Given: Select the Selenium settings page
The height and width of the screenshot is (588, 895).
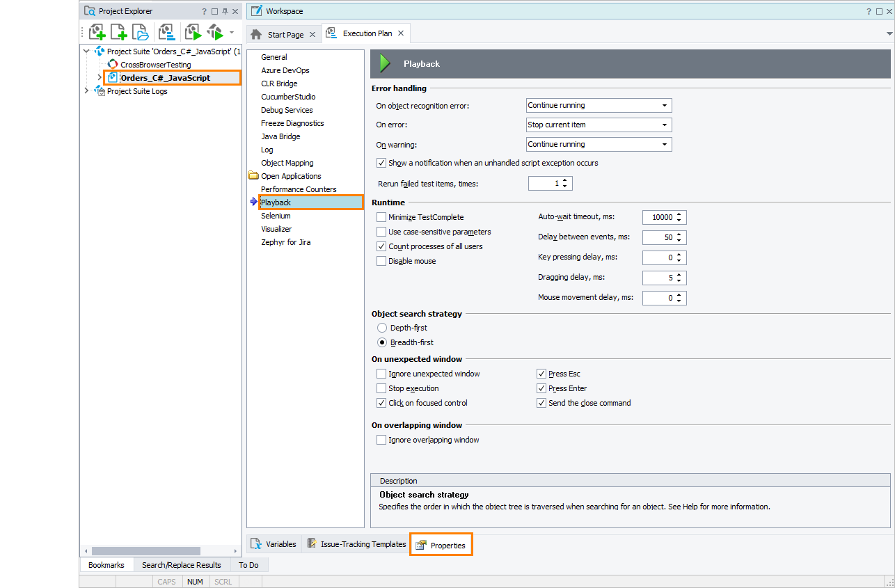Looking at the screenshot, I should (x=276, y=216).
